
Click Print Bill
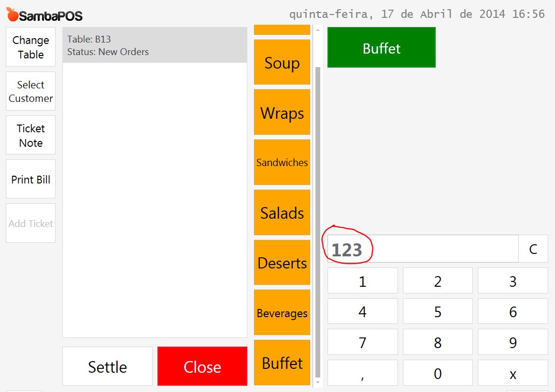31,179
